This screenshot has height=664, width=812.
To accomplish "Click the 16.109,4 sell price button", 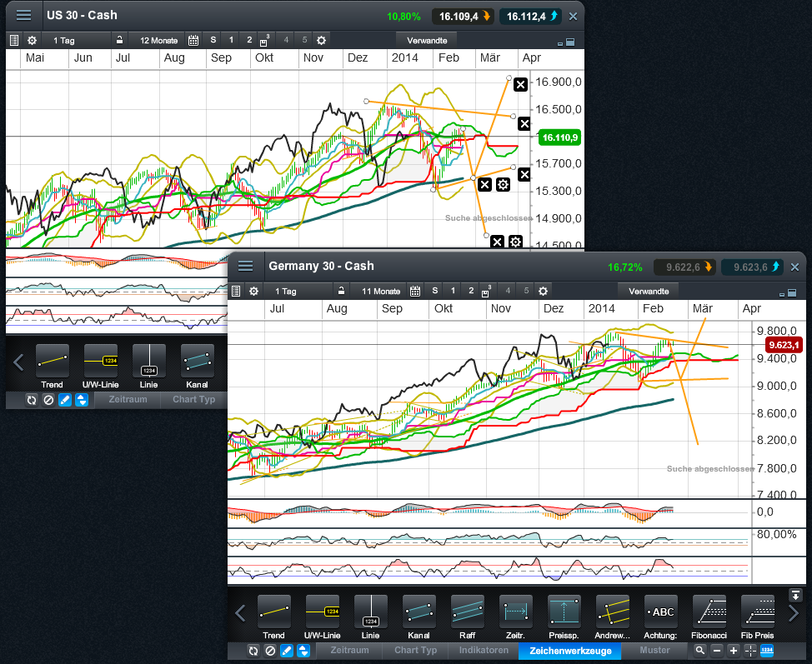I will tap(463, 17).
